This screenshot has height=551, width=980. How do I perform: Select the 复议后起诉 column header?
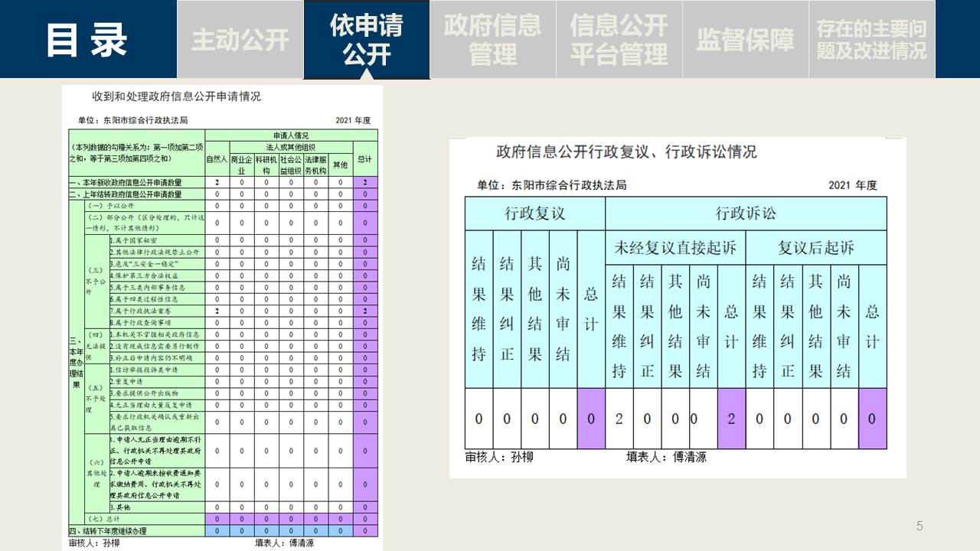click(x=815, y=248)
